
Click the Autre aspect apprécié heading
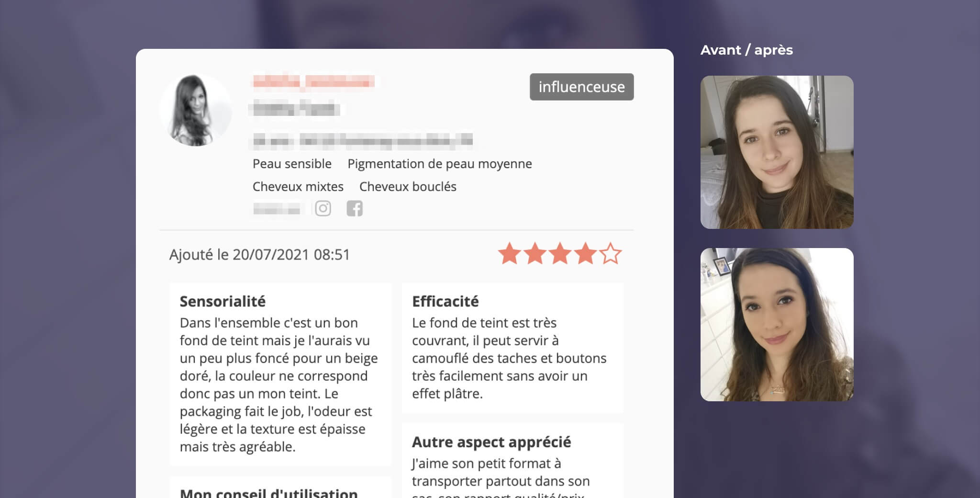[491, 442]
